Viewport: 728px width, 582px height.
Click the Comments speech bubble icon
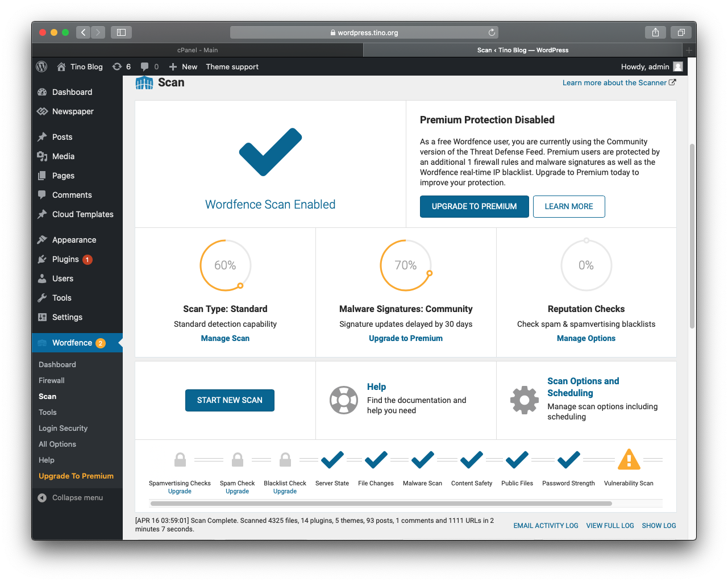pyautogui.click(x=41, y=194)
